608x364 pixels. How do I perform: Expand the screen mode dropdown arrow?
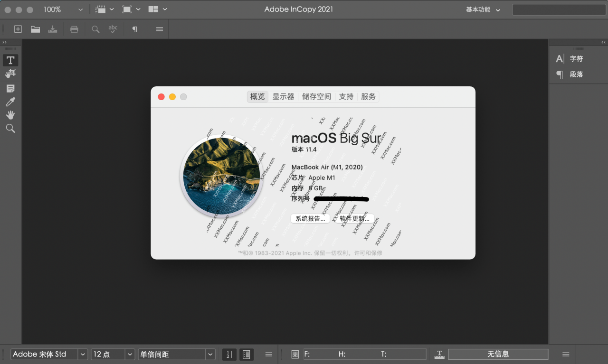pyautogui.click(x=138, y=9)
